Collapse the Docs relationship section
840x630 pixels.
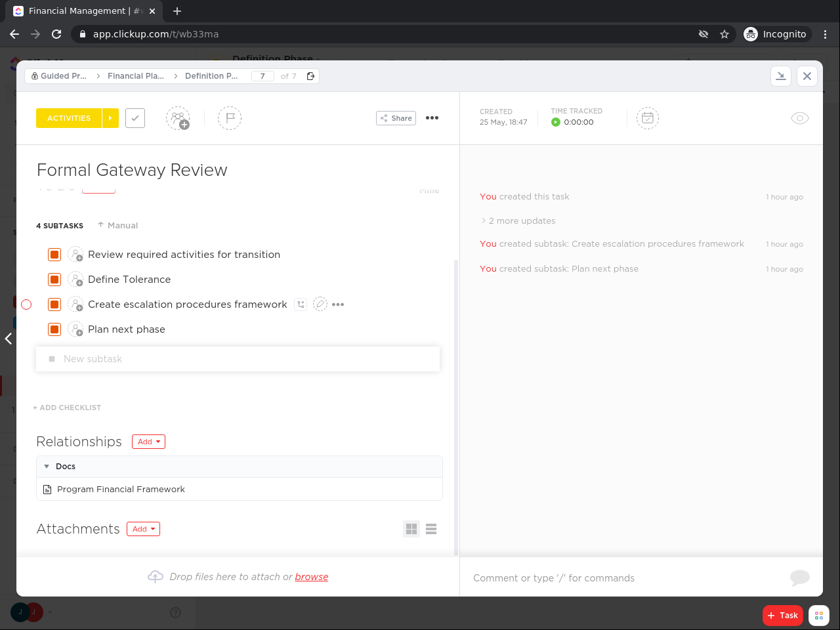(47, 467)
